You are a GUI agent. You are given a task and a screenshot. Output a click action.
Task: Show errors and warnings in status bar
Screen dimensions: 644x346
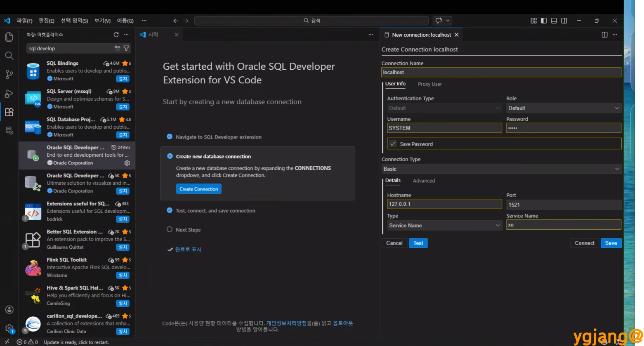tap(27, 342)
